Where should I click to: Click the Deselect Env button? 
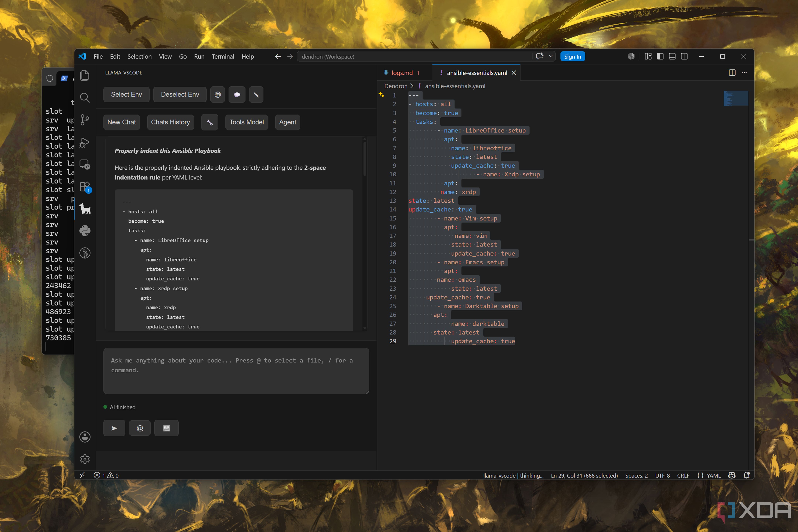(x=180, y=95)
